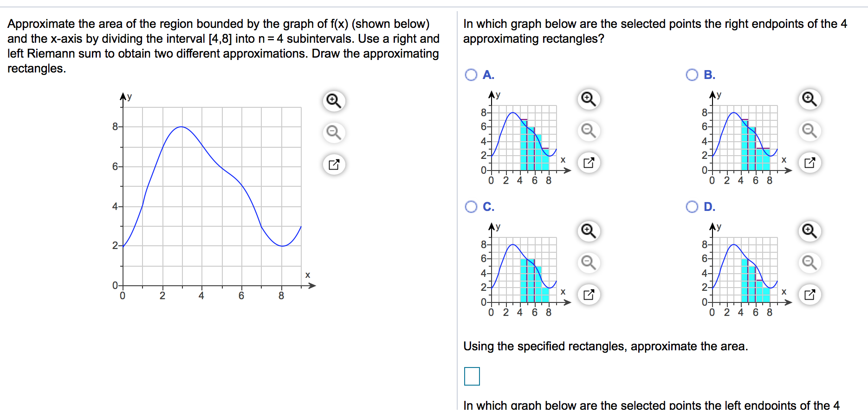Zoom out on graph D
The height and width of the screenshot is (420, 868).
[x=810, y=262]
